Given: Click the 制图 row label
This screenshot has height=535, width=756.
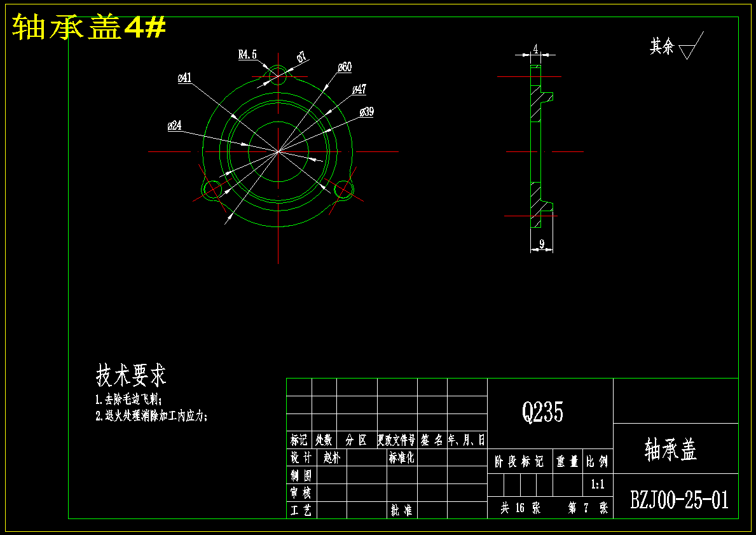Looking at the screenshot, I should tap(301, 475).
